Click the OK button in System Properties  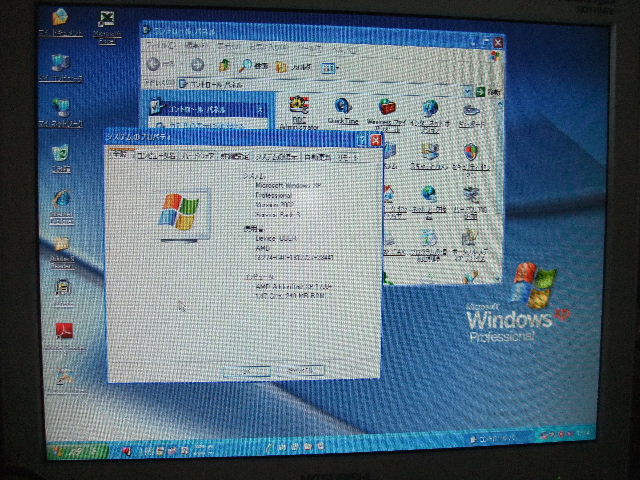(x=247, y=371)
